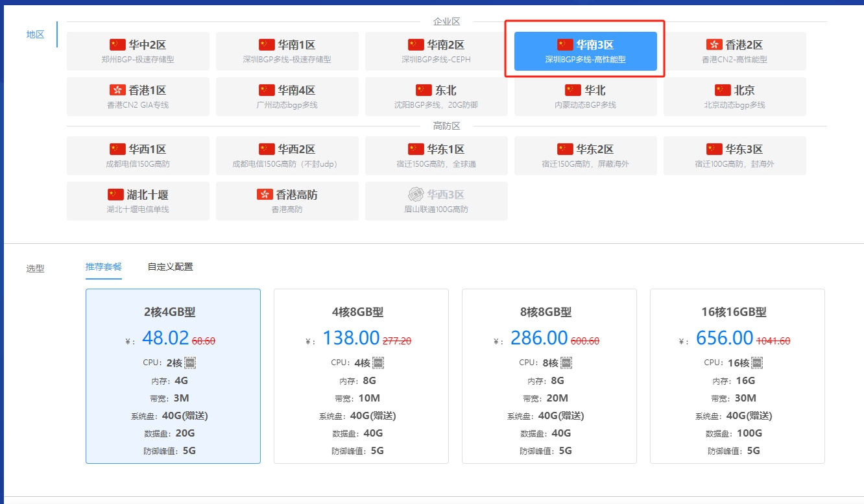Choose the 华南4区 Guangzhou region

[x=287, y=97]
